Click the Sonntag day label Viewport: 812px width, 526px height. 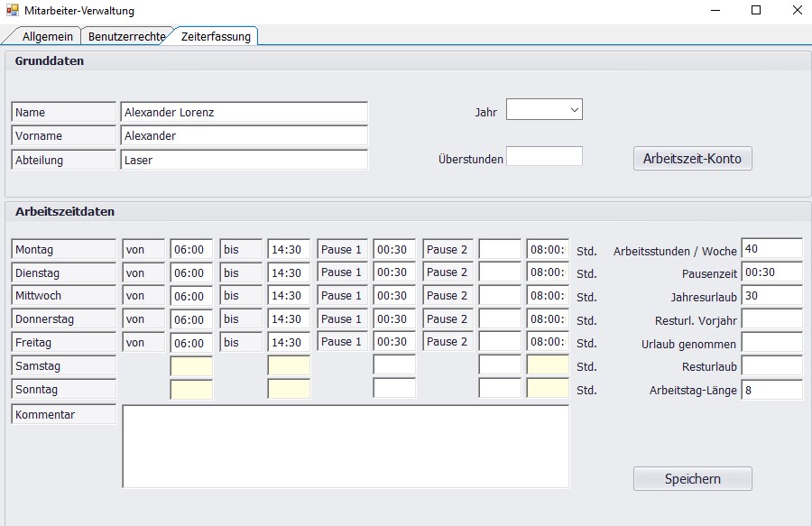click(x=64, y=389)
